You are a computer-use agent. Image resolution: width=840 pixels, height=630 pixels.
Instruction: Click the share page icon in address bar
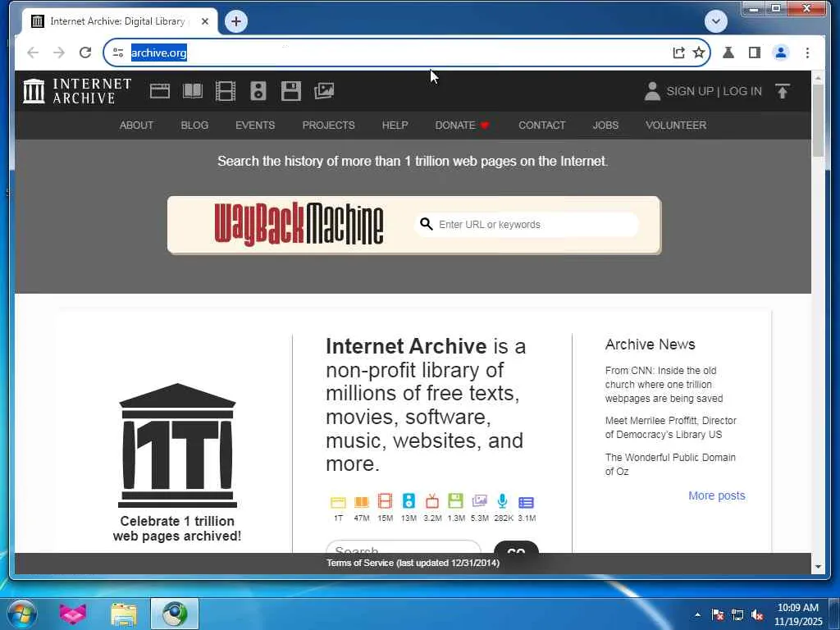tap(678, 52)
